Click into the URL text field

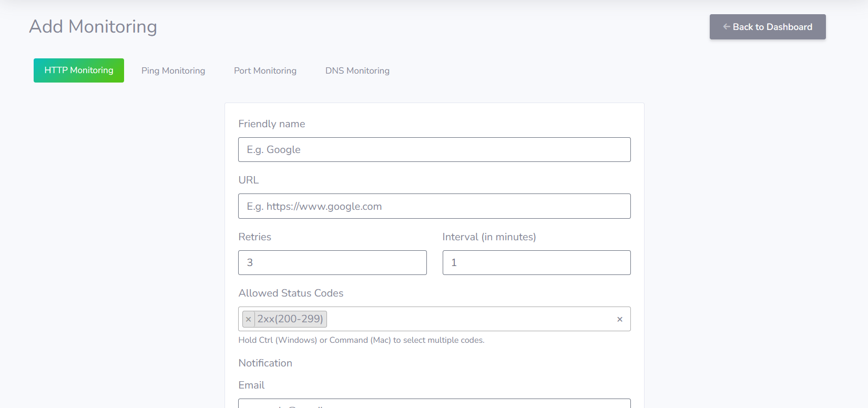[x=434, y=206]
